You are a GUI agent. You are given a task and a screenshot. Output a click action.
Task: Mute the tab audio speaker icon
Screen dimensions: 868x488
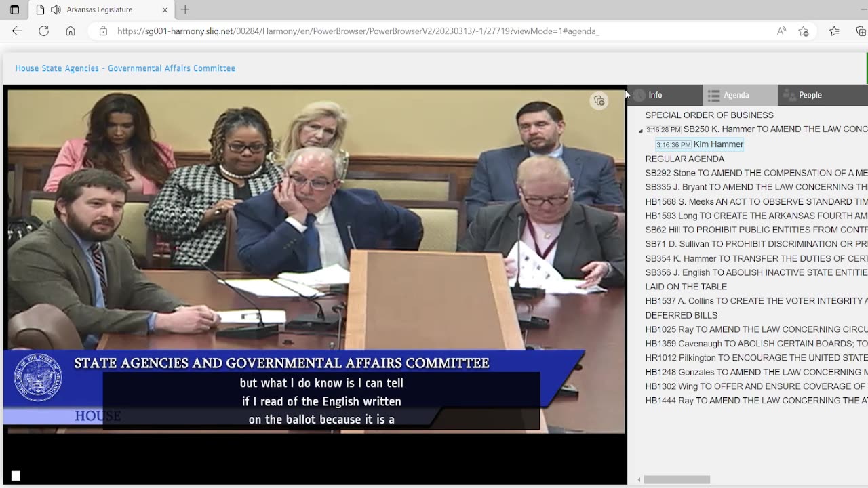coord(56,9)
